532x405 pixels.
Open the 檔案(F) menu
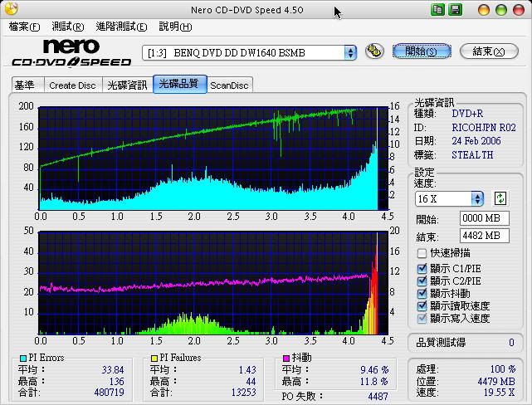pyautogui.click(x=24, y=27)
